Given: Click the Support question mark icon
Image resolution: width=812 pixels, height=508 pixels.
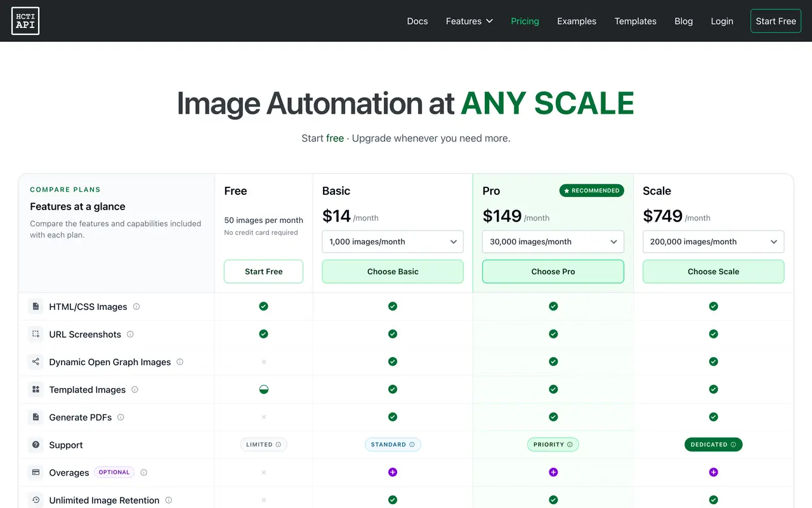Looking at the screenshot, I should coord(36,444).
